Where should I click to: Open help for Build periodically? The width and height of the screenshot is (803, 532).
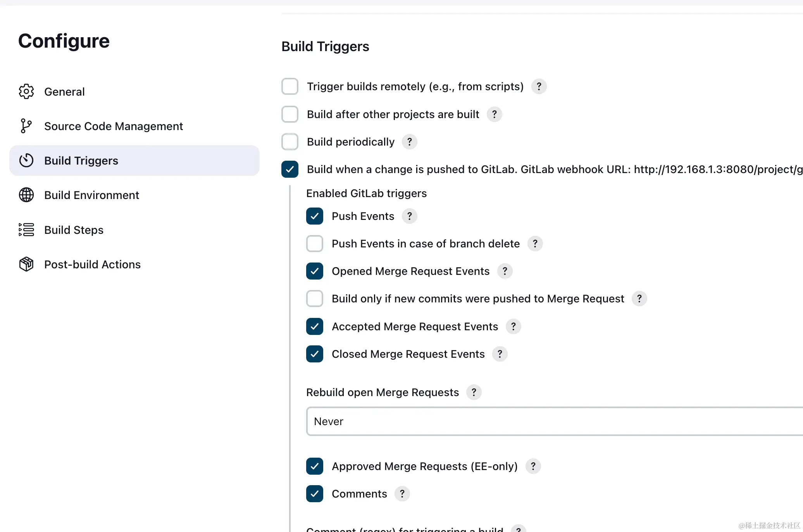click(x=409, y=142)
